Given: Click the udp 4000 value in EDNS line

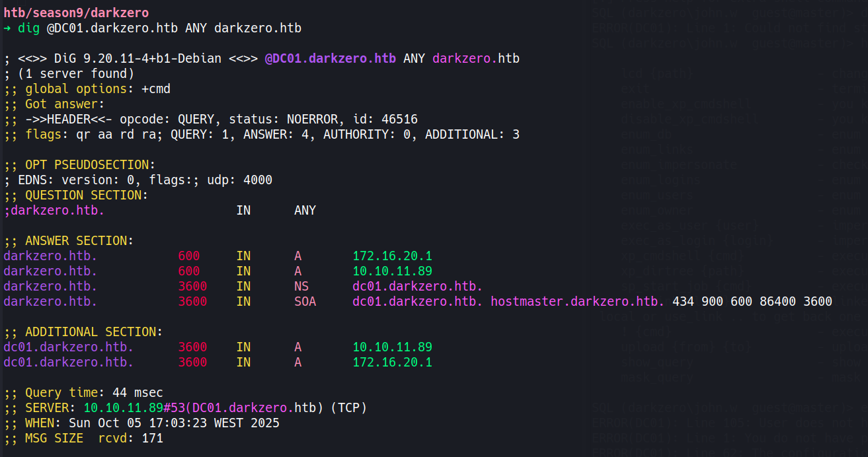Looking at the screenshot, I should pyautogui.click(x=257, y=180).
